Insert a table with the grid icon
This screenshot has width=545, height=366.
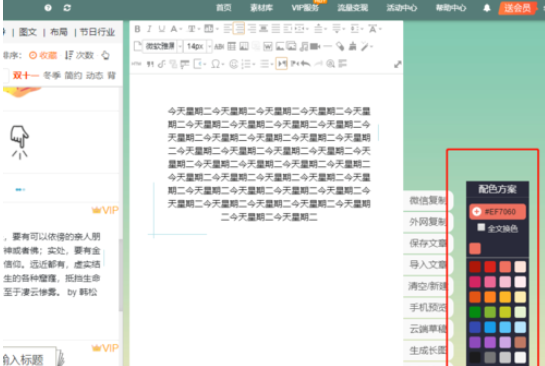click(231, 46)
